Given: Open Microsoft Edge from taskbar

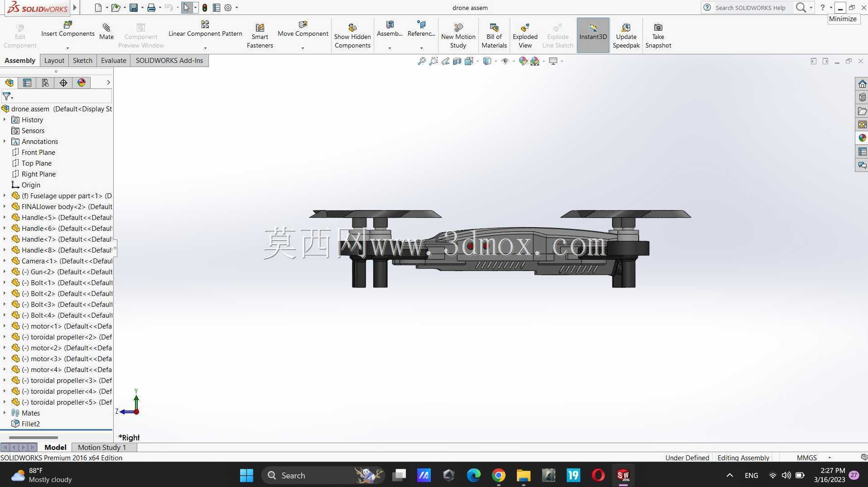Looking at the screenshot, I should click(x=473, y=475).
